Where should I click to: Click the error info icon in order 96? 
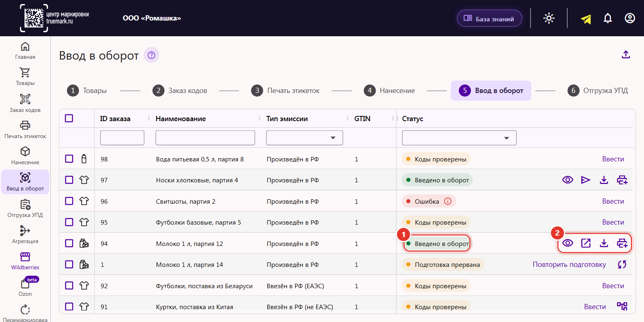tap(448, 201)
